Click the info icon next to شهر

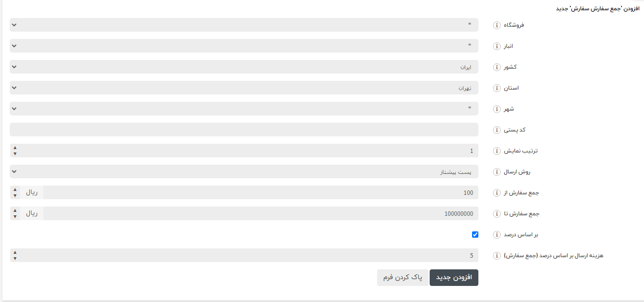click(496, 109)
